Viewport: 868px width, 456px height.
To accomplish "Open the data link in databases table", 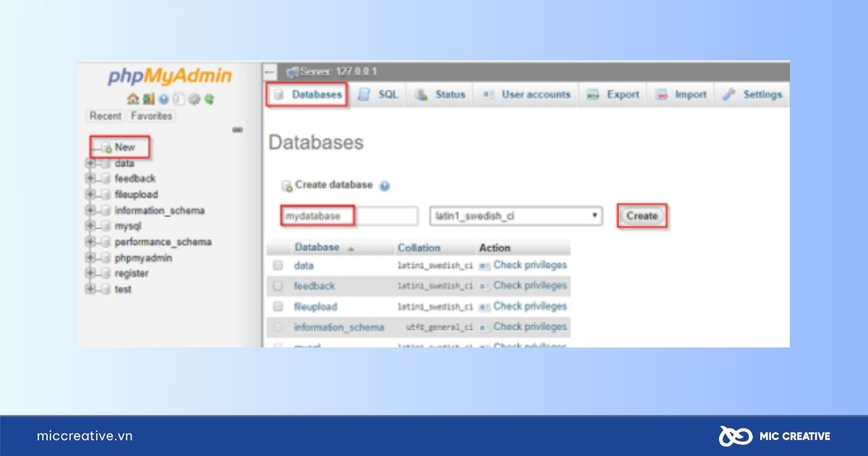I will coord(304,266).
